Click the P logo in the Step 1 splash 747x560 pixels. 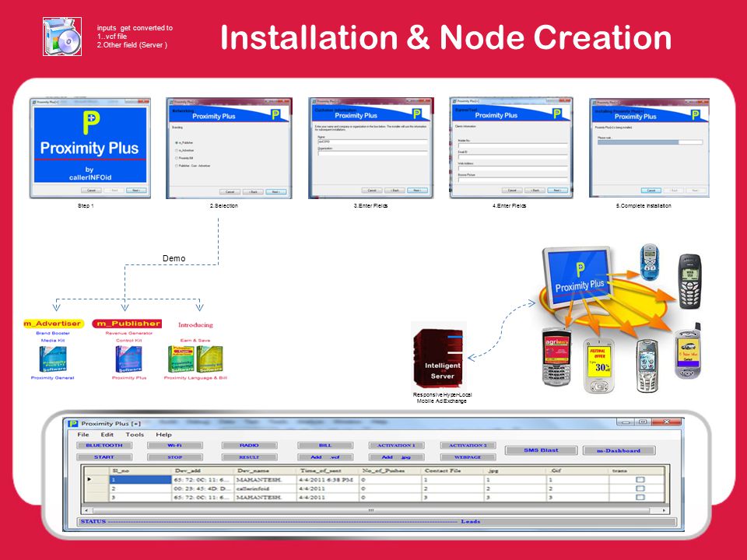pos(90,122)
